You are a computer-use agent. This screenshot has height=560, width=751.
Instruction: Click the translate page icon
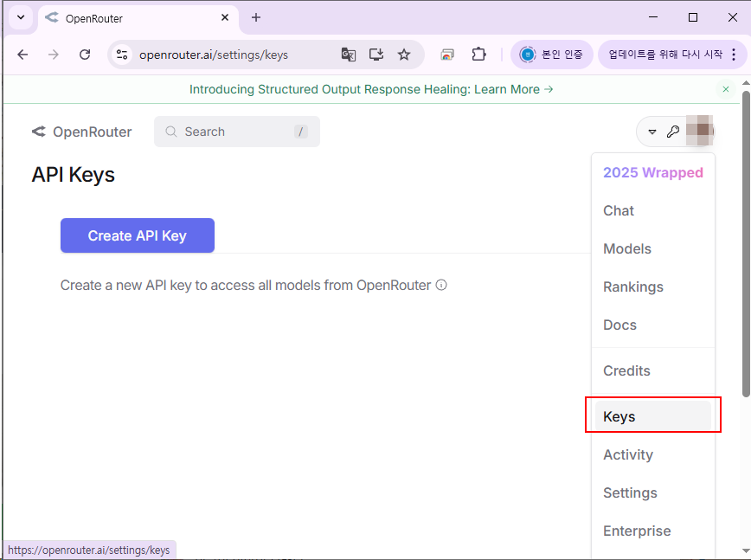pos(348,55)
